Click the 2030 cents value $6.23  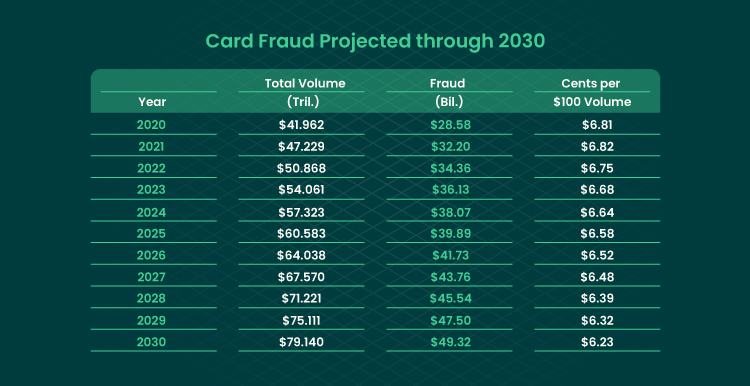click(597, 342)
